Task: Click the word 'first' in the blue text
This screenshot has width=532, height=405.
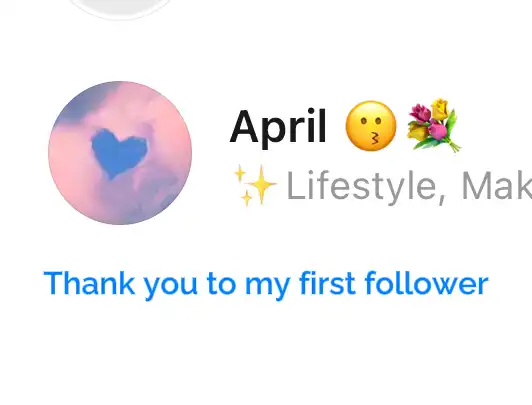Action: coord(327,283)
